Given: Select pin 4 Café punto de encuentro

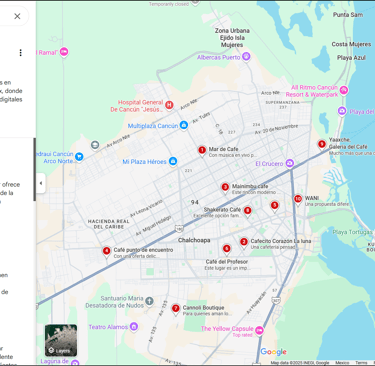Looking at the screenshot, I should click(x=106, y=252).
